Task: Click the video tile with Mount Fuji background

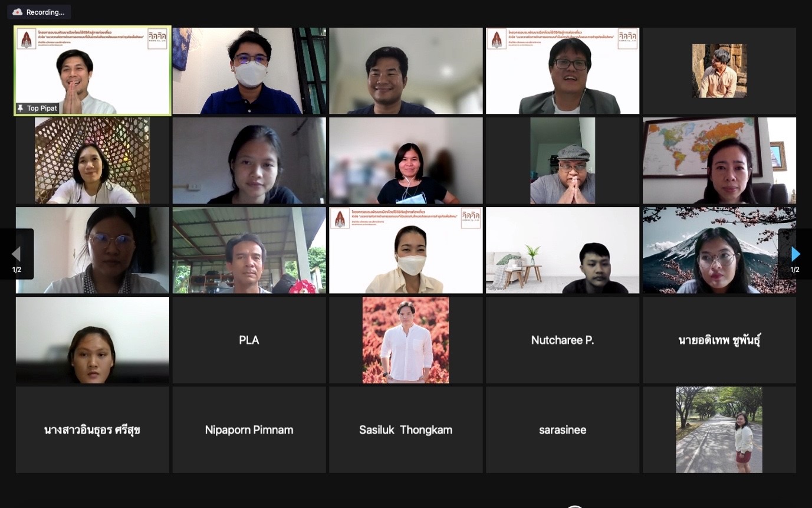Action: (x=719, y=250)
